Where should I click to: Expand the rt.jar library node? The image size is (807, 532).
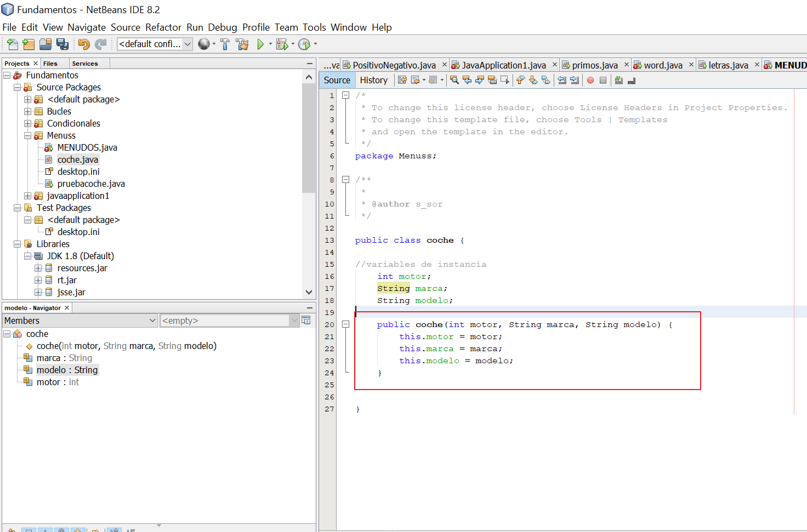38,280
